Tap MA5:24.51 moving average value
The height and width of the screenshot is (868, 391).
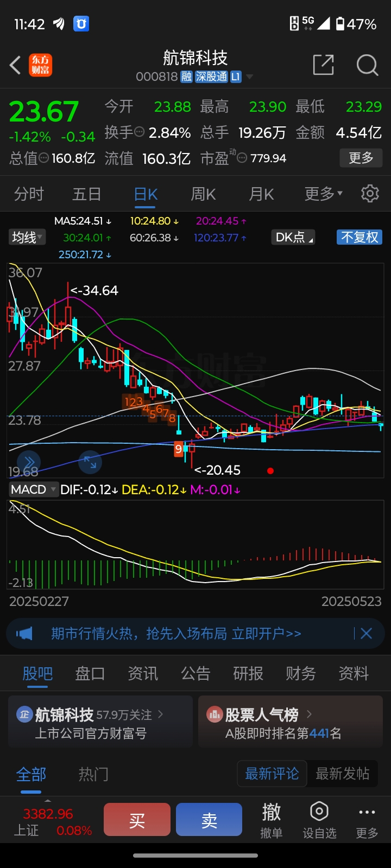click(83, 221)
